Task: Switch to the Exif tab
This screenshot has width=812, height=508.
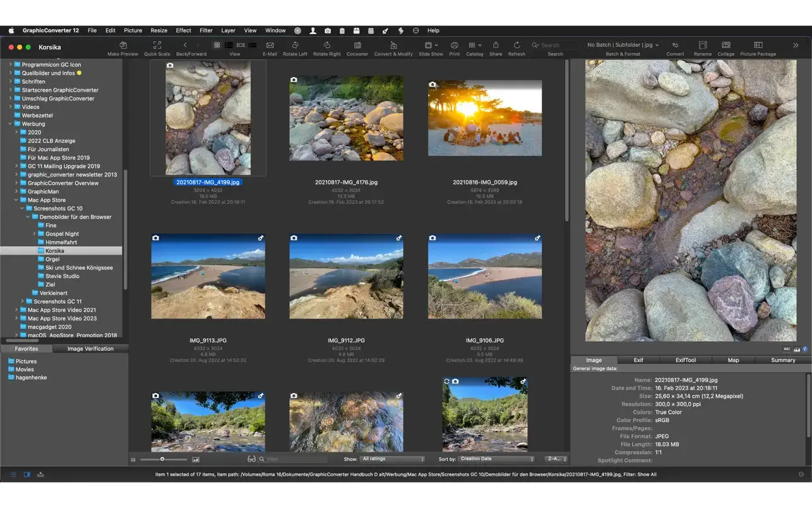Action: [x=638, y=360]
